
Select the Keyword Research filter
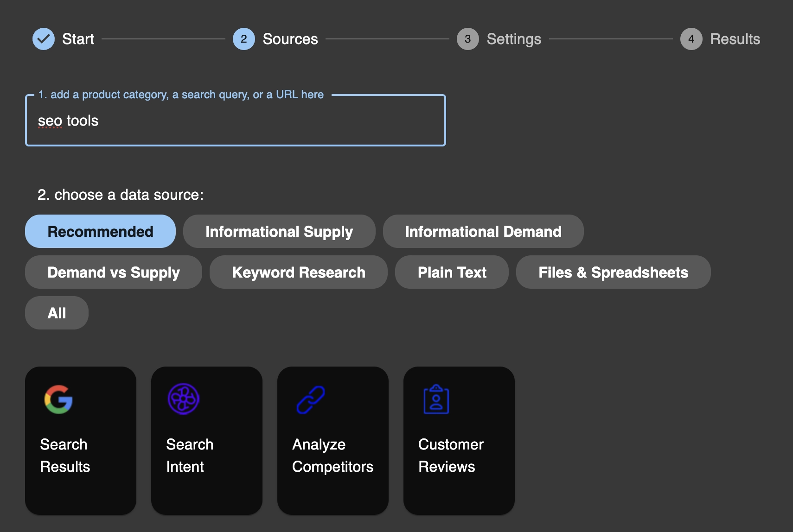coord(299,272)
